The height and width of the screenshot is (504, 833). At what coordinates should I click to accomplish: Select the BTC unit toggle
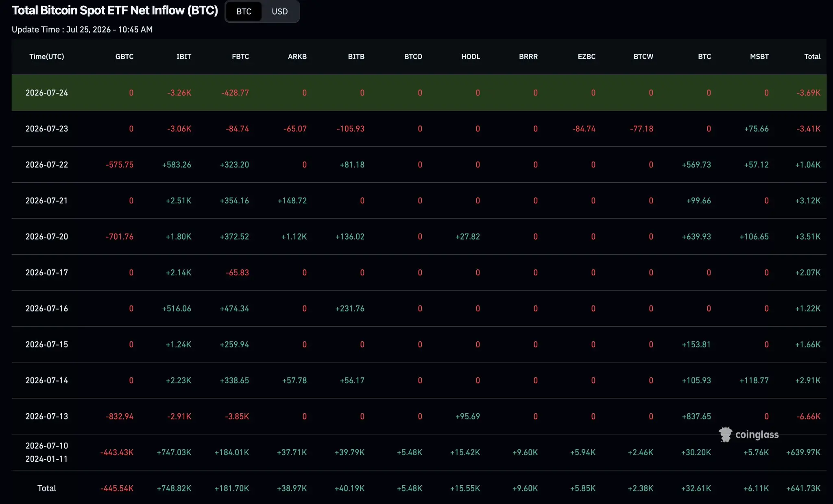pos(244,11)
